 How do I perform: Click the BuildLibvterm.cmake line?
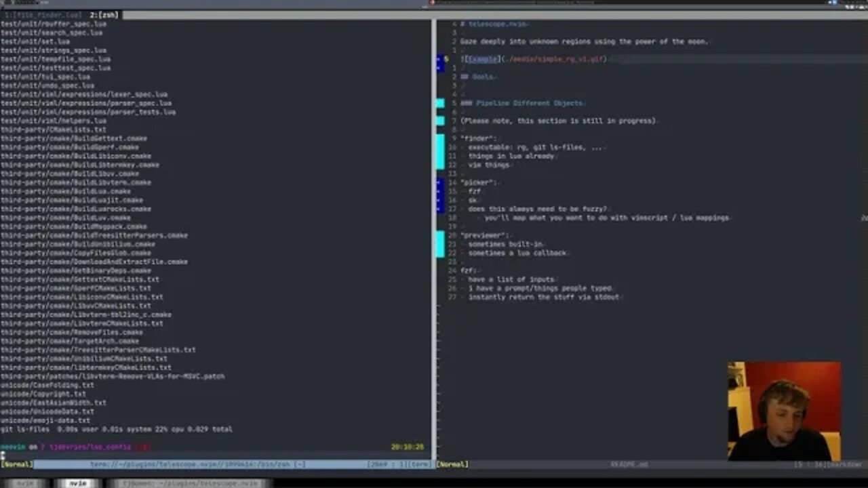pyautogui.click(x=76, y=182)
